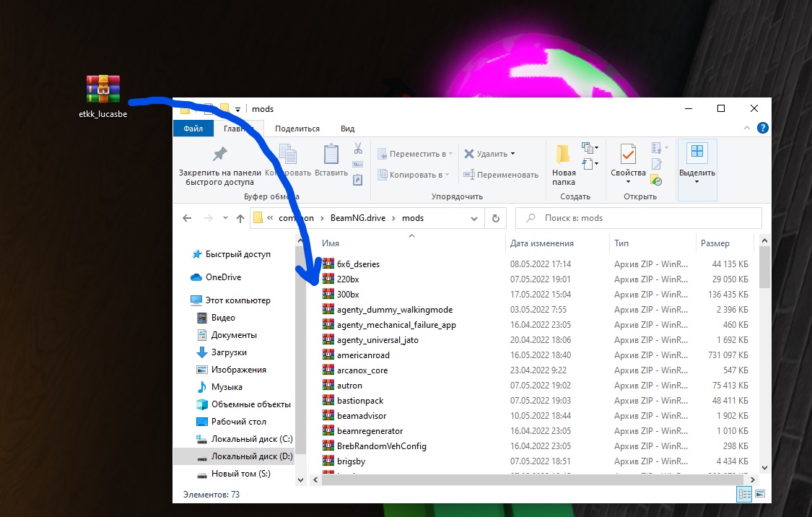Image resolution: width=812 pixels, height=517 pixels.
Task: Click the Search mods input field
Action: coord(639,218)
